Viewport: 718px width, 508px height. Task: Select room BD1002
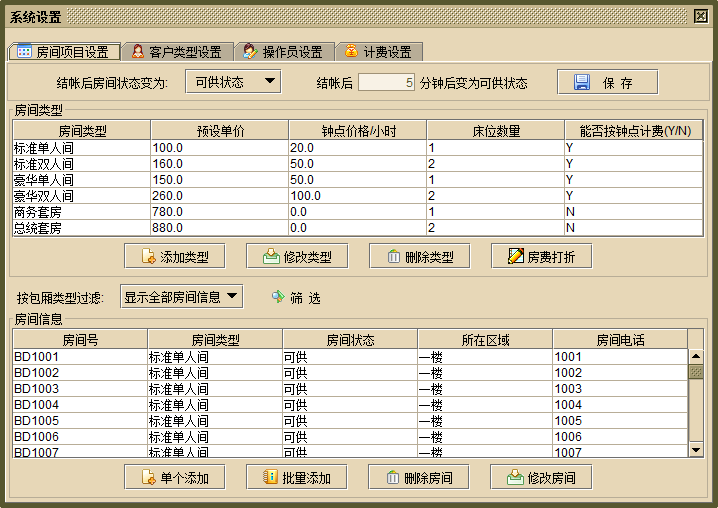tap(350, 373)
